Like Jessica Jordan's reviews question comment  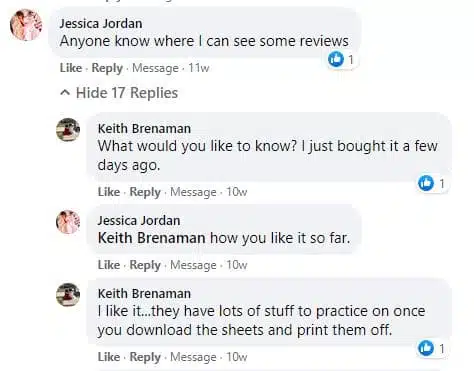pos(71,68)
